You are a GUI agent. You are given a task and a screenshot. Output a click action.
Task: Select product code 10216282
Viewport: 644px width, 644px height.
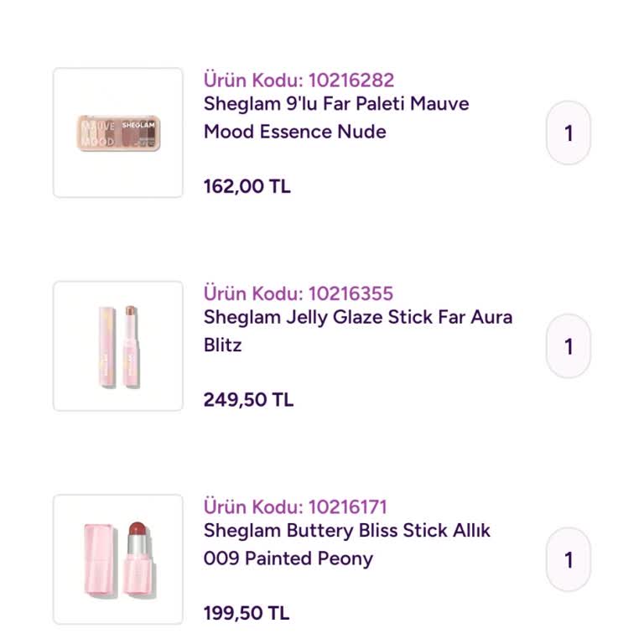click(299, 80)
